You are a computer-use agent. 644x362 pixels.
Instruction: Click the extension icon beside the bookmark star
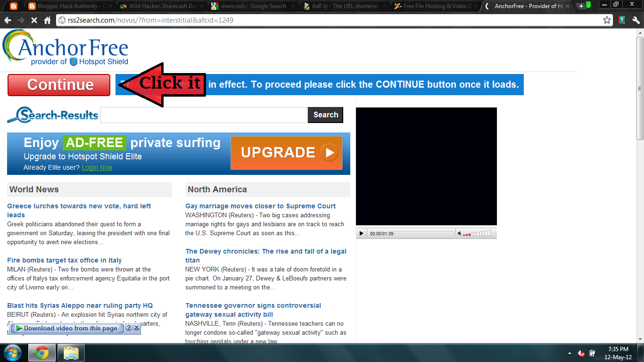click(x=622, y=20)
